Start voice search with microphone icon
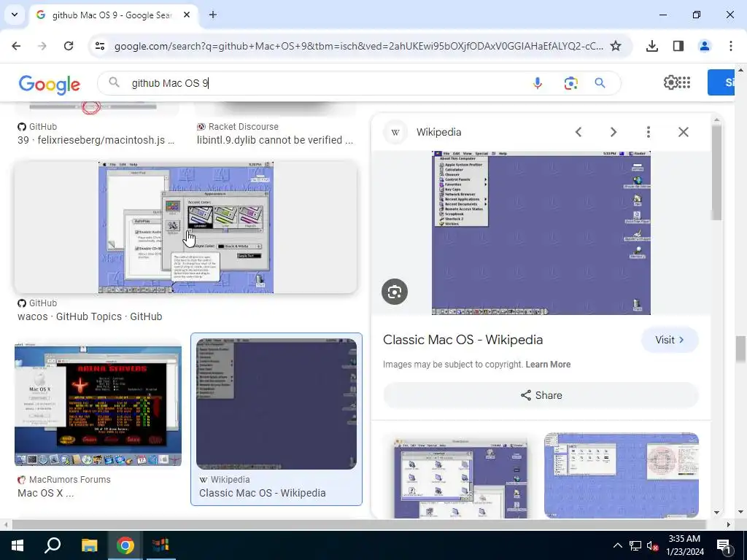 [x=538, y=83]
